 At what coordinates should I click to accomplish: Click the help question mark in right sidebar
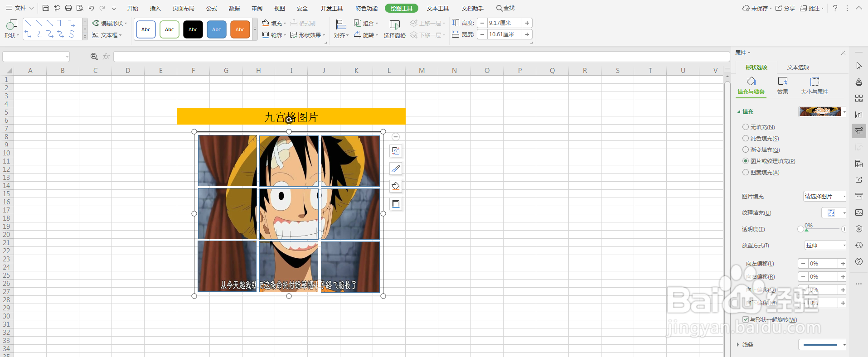(x=859, y=261)
